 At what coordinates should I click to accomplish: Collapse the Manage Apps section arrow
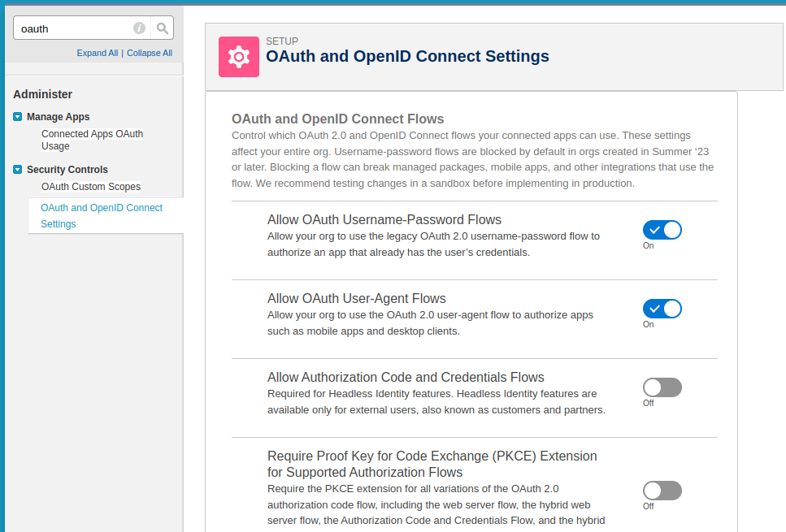pos(18,117)
